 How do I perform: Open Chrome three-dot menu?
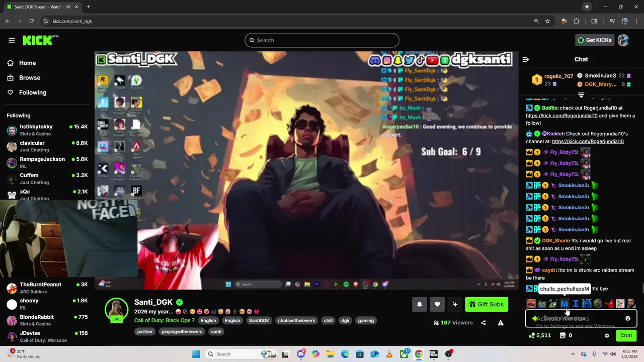click(x=636, y=21)
